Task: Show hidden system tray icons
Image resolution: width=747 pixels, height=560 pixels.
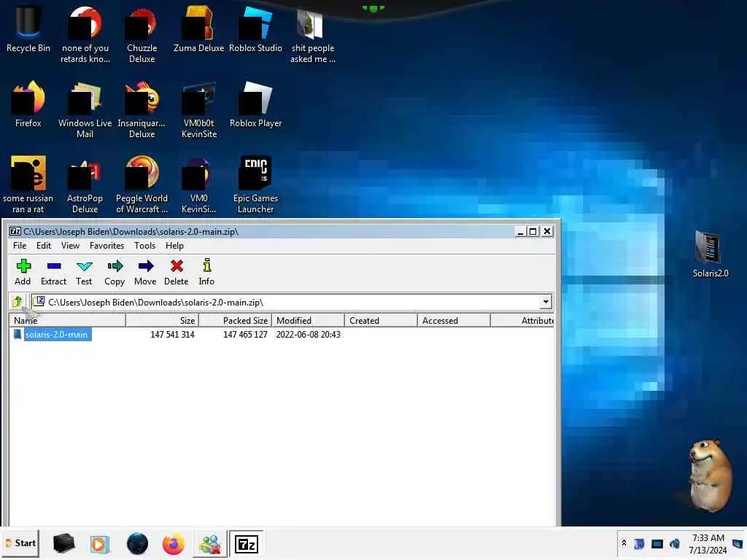Action: coord(624,543)
